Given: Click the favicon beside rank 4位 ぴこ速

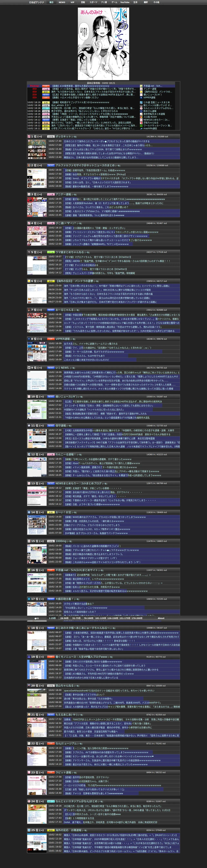Looking at the screenshot, I should coord(29,223).
